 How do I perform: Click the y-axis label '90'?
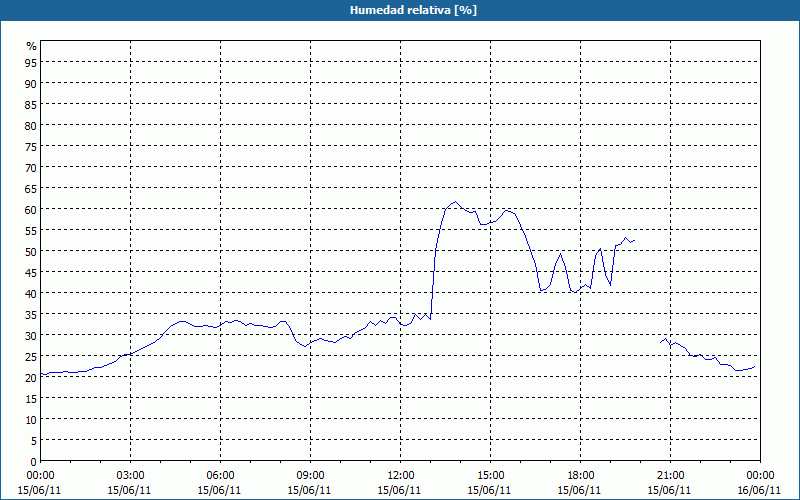pyautogui.click(x=31, y=83)
